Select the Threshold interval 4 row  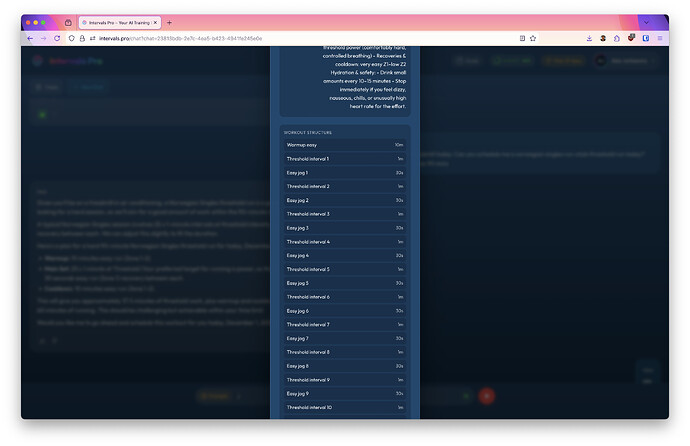click(345, 242)
